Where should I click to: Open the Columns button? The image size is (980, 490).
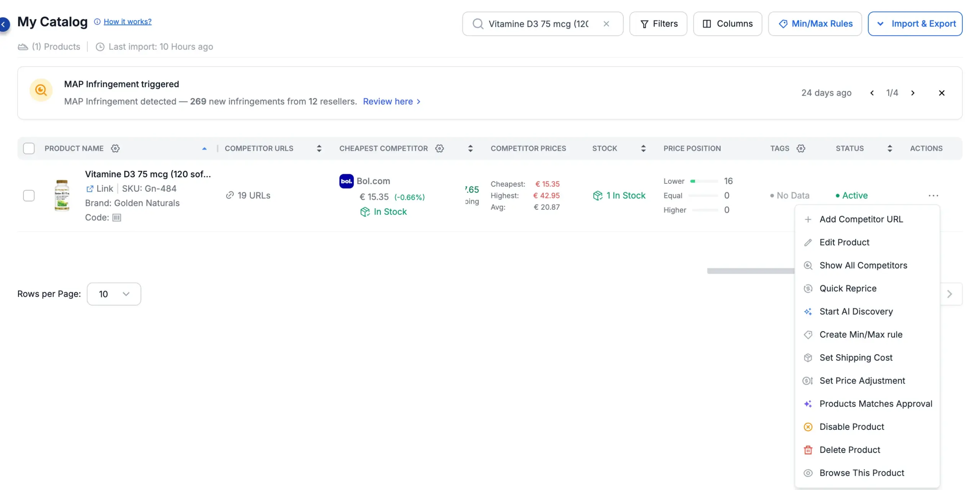(727, 24)
